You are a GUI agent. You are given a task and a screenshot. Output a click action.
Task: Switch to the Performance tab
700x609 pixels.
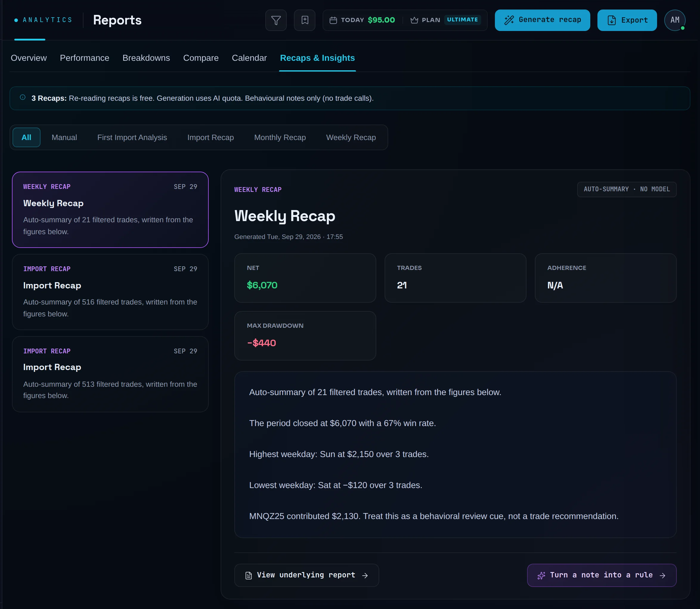point(85,58)
